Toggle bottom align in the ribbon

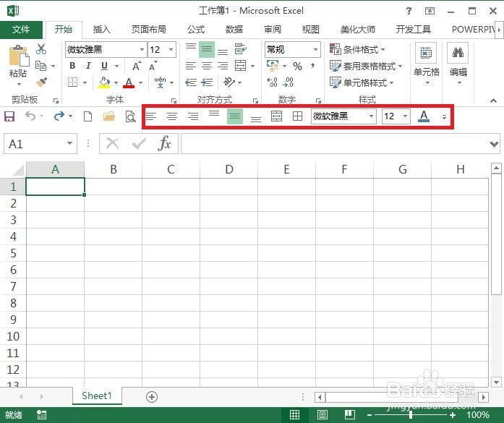(223, 51)
